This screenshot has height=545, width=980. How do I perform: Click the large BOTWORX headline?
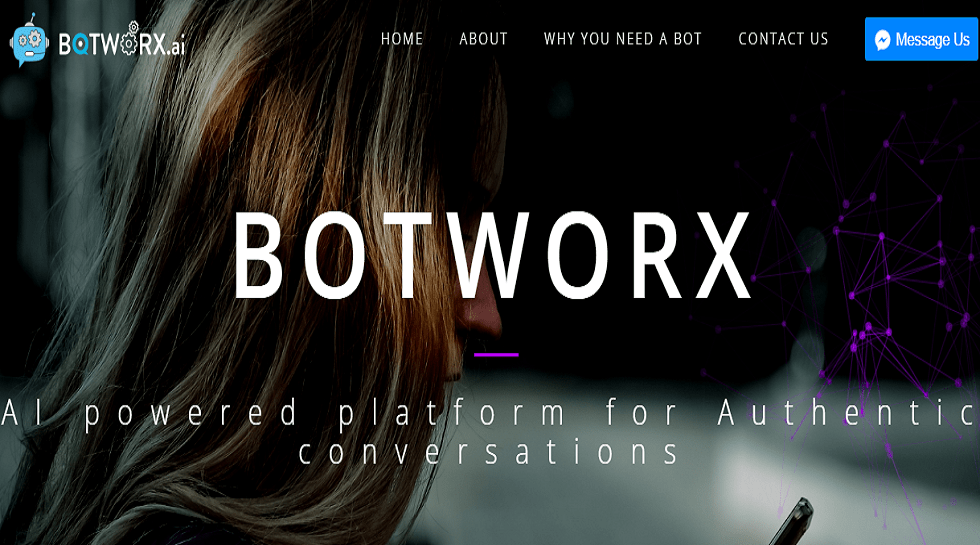tap(493, 256)
